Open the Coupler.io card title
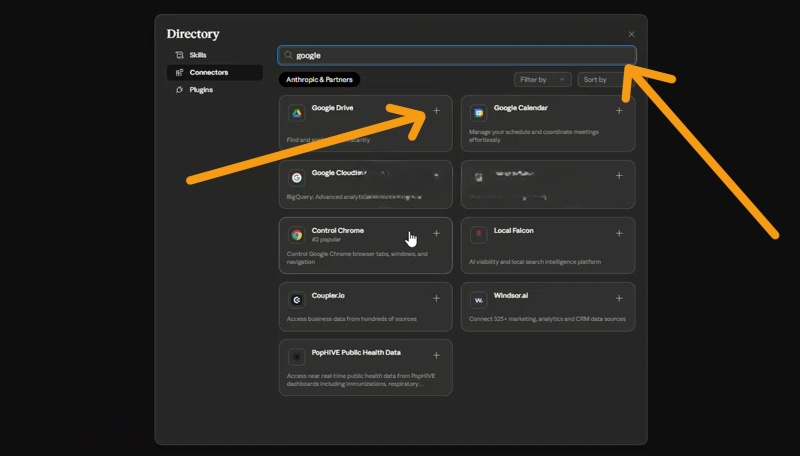Screen dimensions: 800x456 [x=328, y=295]
